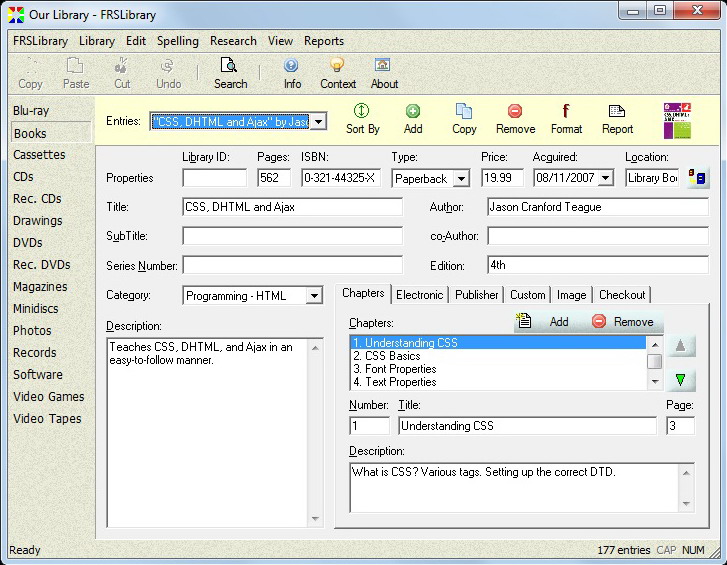Click the FRSLibrary title bar app icon
The height and width of the screenshot is (565, 727).
(16, 15)
